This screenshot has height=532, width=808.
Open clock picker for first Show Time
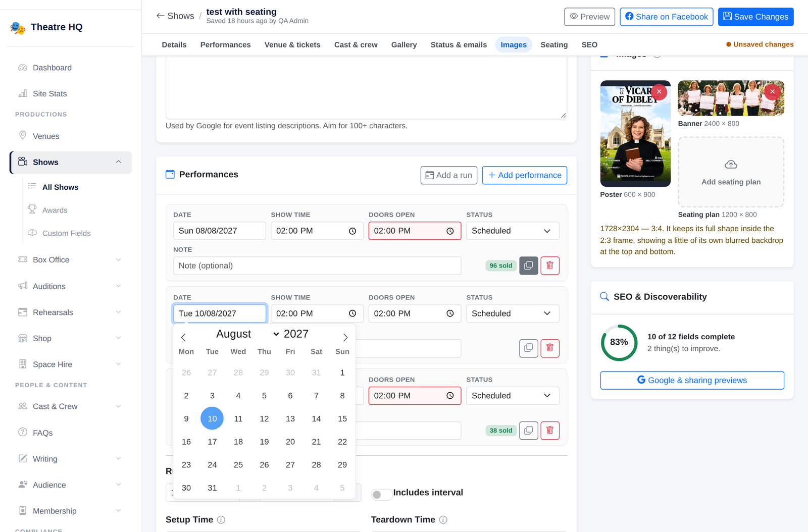(x=352, y=231)
